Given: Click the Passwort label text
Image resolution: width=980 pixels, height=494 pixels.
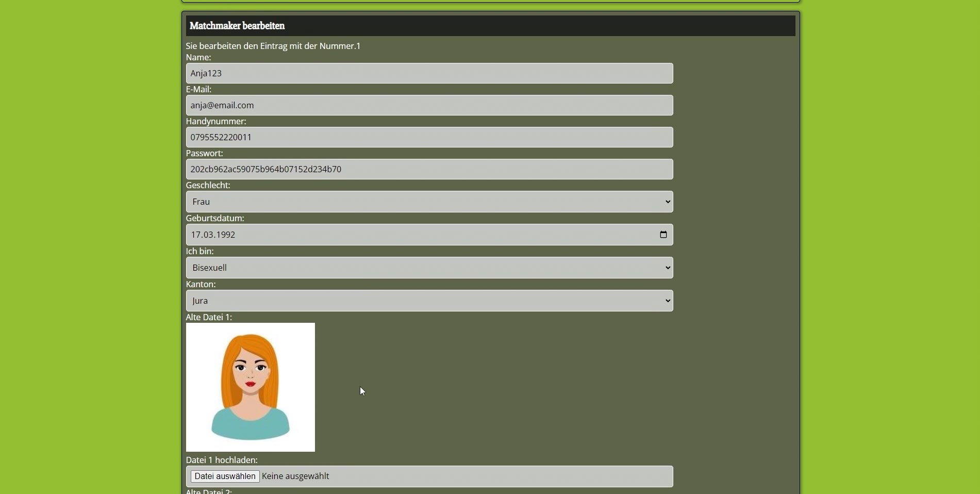Looking at the screenshot, I should pyautogui.click(x=204, y=153).
